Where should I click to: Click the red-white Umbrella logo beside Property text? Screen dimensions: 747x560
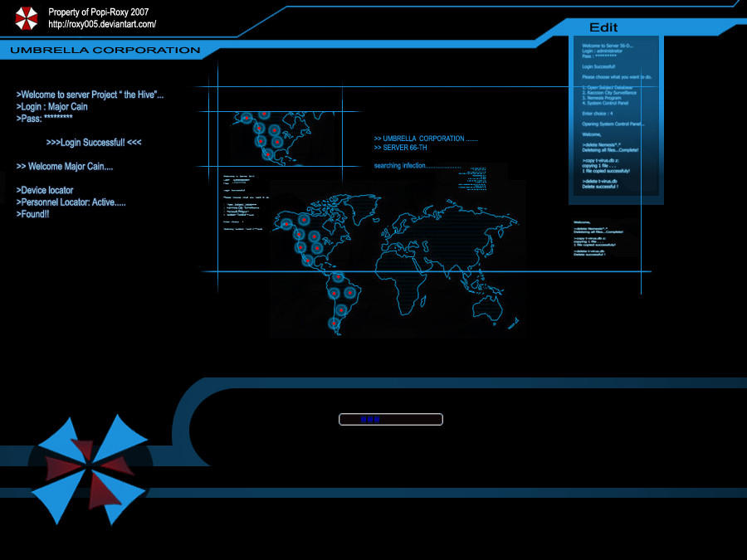click(x=27, y=18)
